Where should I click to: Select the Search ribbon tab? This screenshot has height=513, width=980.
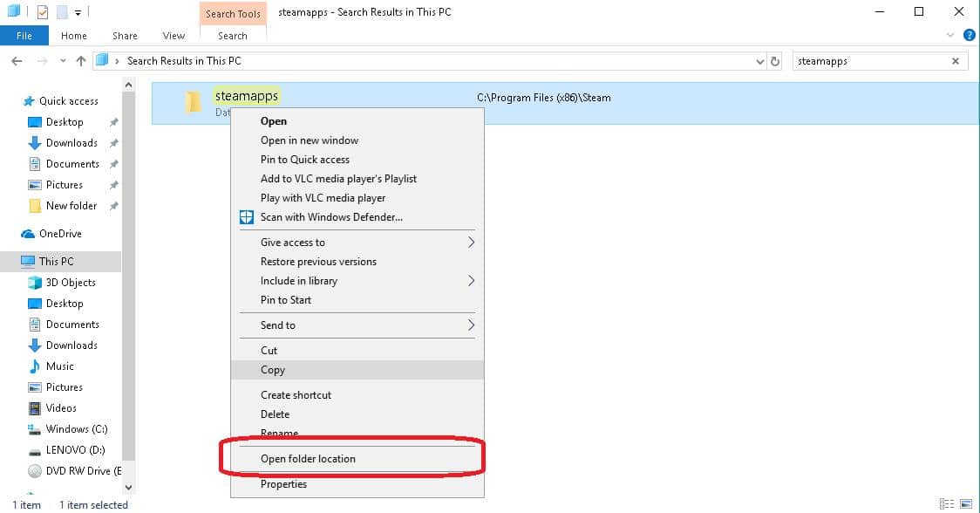click(233, 36)
